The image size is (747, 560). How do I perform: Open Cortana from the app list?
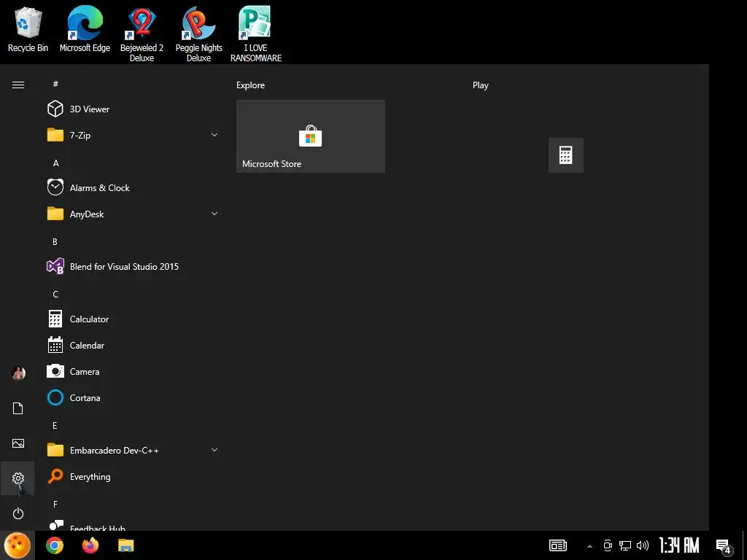133,397
